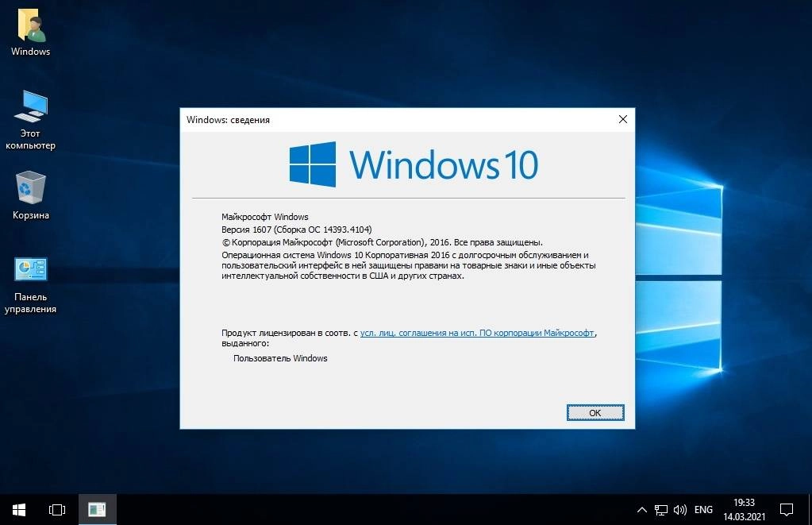Image resolution: width=812 pixels, height=525 pixels.
Task: Click the Windows: сведения title bar text
Action: pos(228,120)
